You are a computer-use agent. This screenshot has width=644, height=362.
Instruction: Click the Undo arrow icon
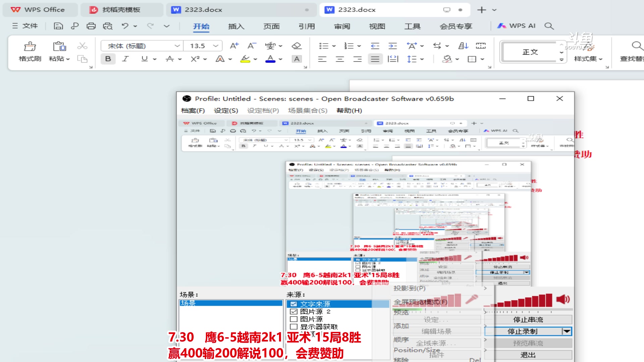125,26
